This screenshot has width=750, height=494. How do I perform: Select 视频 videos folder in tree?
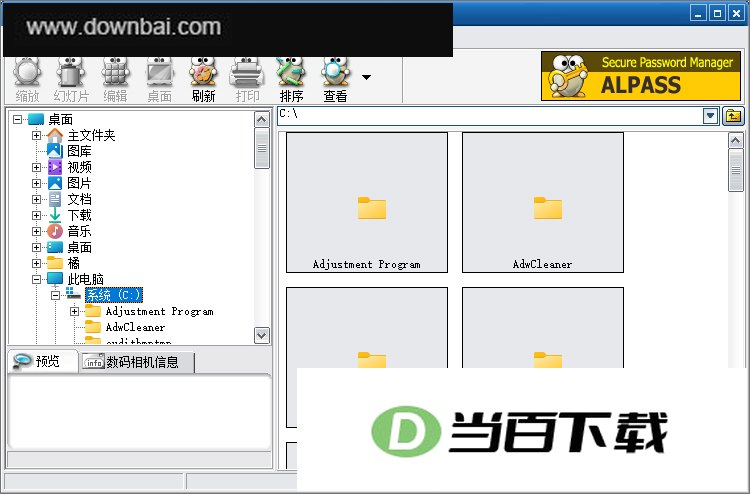(79, 167)
